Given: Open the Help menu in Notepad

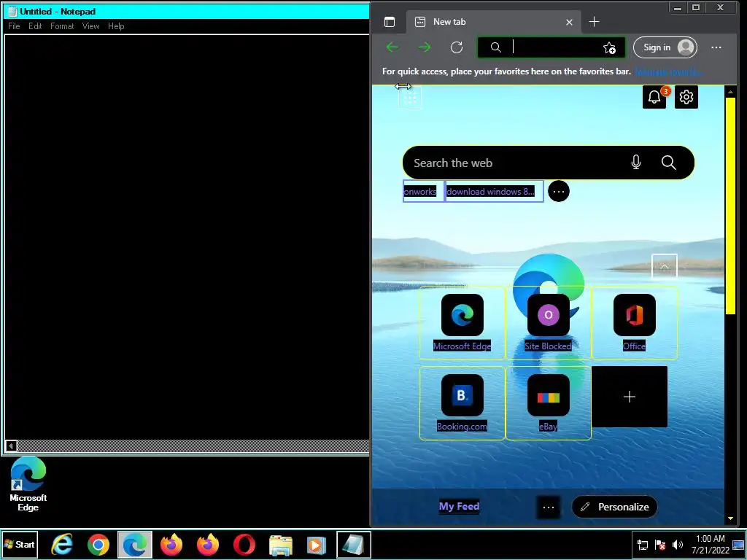Looking at the screenshot, I should 116,26.
